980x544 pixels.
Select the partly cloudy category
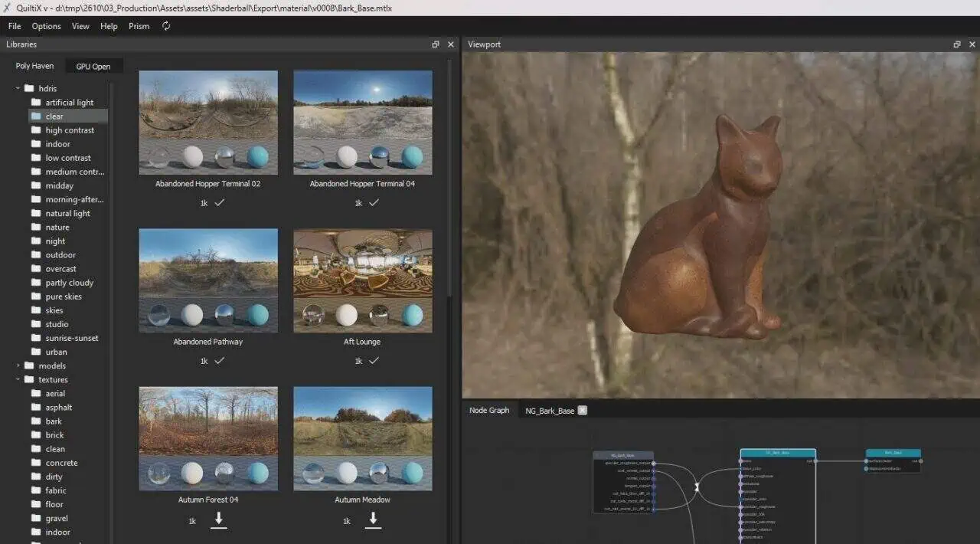pyautogui.click(x=70, y=283)
